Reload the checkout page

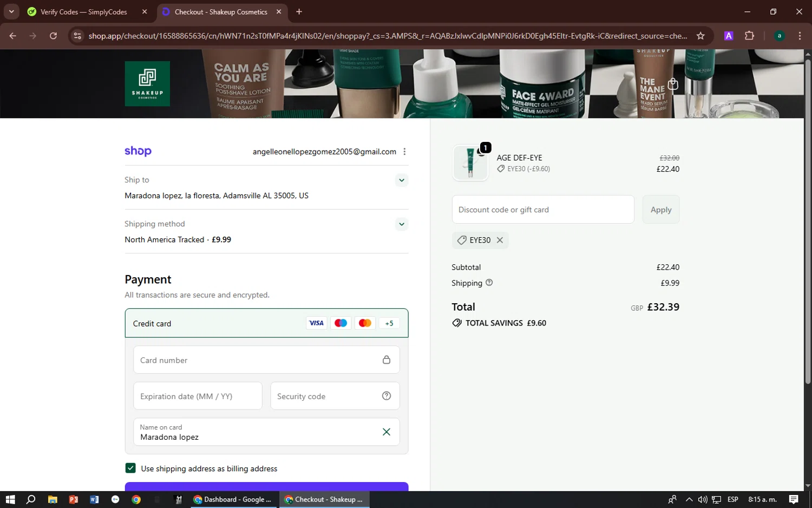click(x=53, y=36)
